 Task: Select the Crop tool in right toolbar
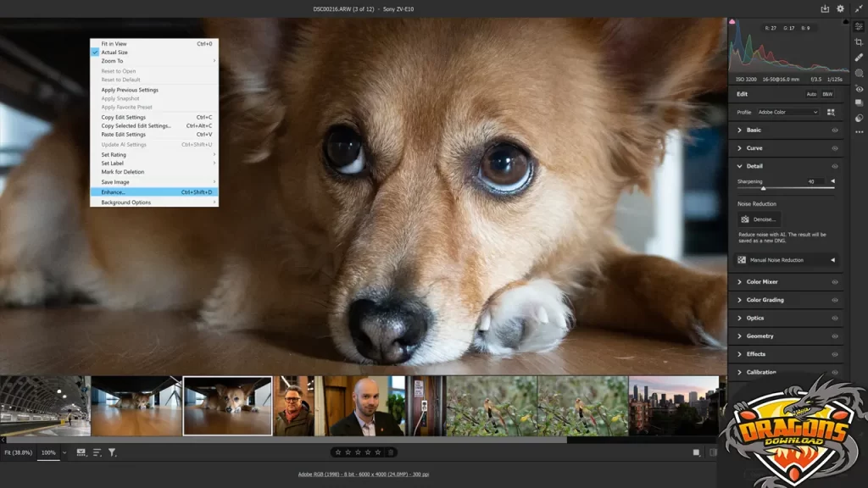pos(859,42)
